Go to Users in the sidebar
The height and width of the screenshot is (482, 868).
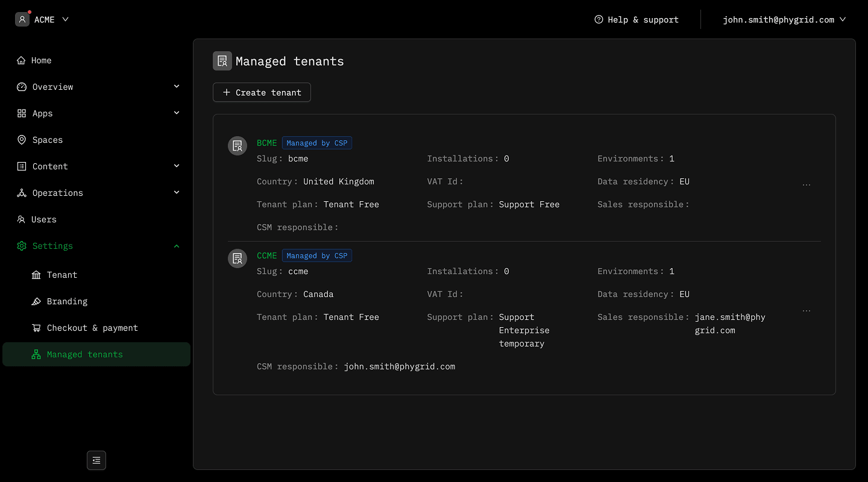coord(43,219)
